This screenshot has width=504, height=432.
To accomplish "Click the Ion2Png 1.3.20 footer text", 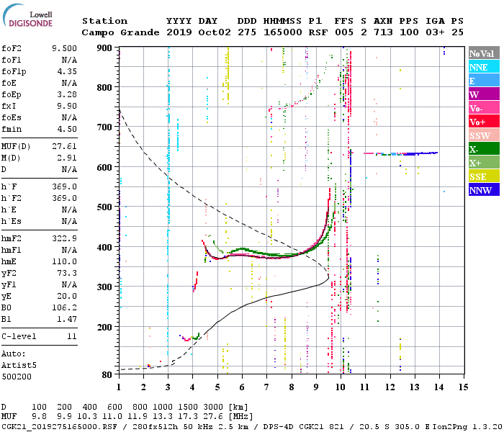I will (467, 427).
